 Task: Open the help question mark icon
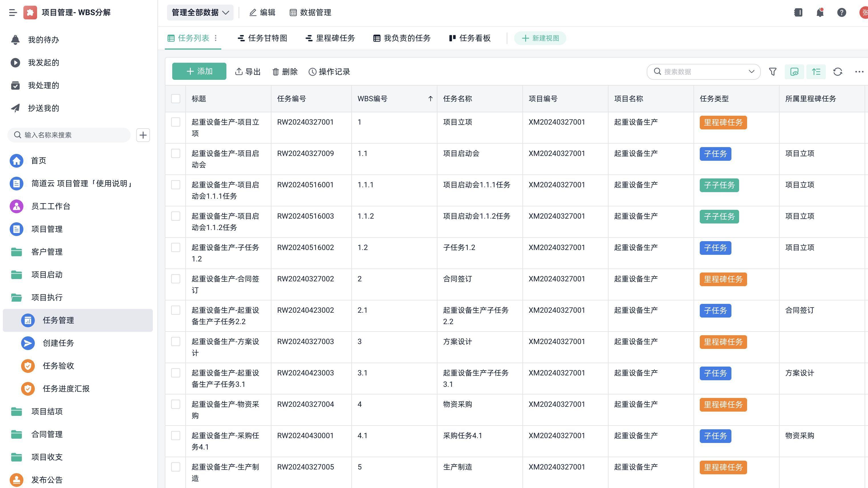(x=841, y=12)
